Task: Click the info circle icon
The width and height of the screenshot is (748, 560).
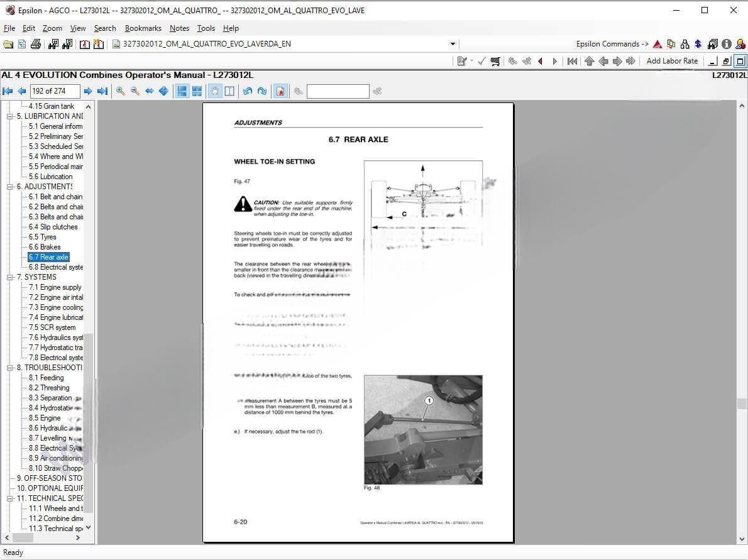Action: pyautogui.click(x=727, y=44)
